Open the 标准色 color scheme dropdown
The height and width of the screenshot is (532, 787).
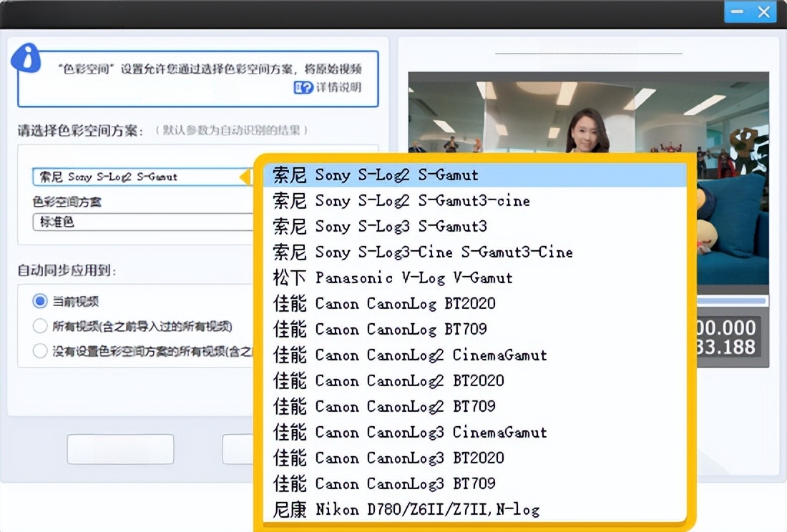pos(142,222)
